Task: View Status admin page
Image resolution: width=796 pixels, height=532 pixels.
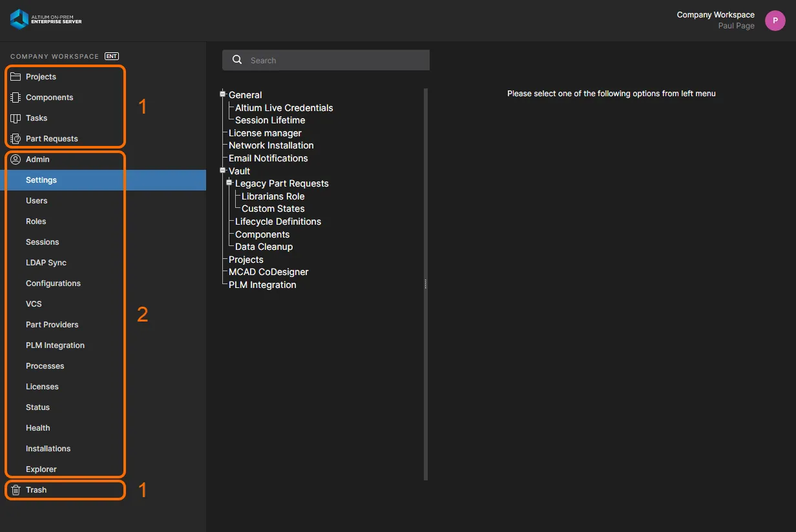Action: (37, 407)
